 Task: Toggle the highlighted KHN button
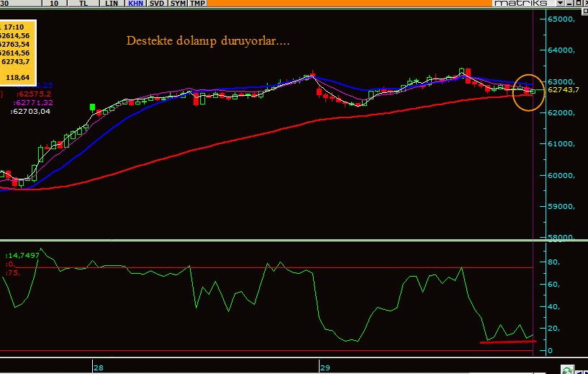pos(135,3)
